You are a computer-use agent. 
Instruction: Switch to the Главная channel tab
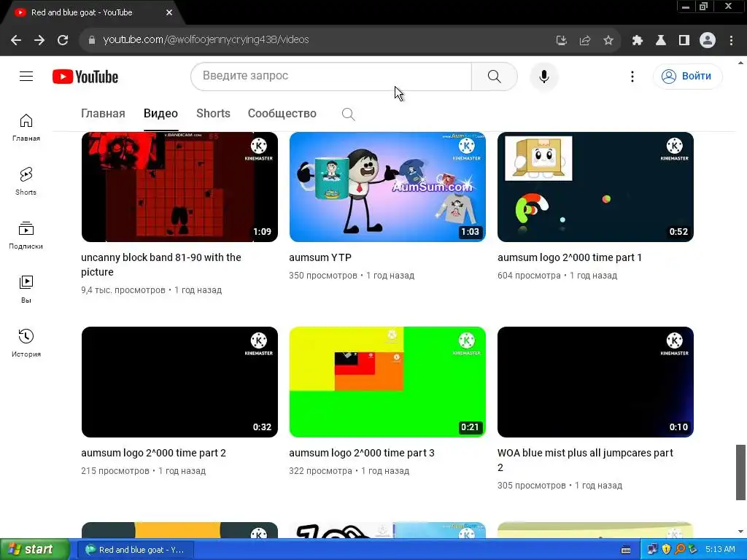(x=103, y=113)
